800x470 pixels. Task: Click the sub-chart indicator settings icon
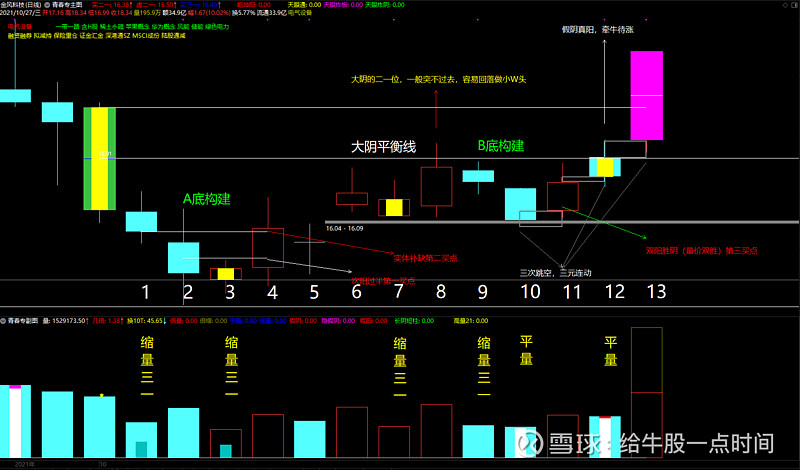point(6,321)
